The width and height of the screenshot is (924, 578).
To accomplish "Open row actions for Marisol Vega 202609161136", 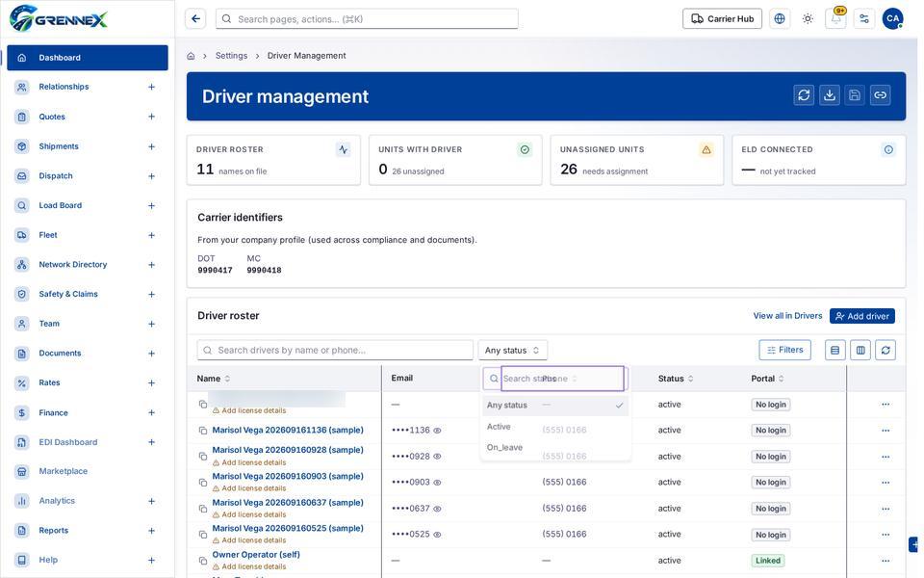I will tap(885, 431).
